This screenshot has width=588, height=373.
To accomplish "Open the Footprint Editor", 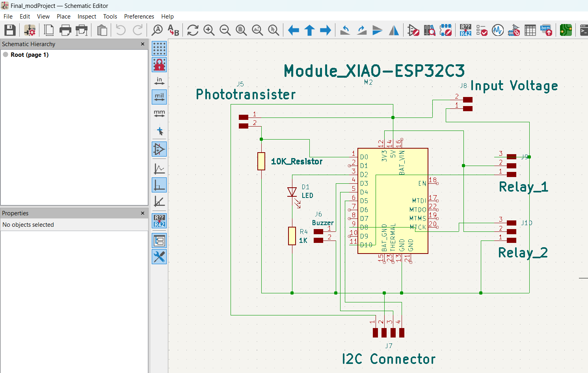I will pos(446,30).
